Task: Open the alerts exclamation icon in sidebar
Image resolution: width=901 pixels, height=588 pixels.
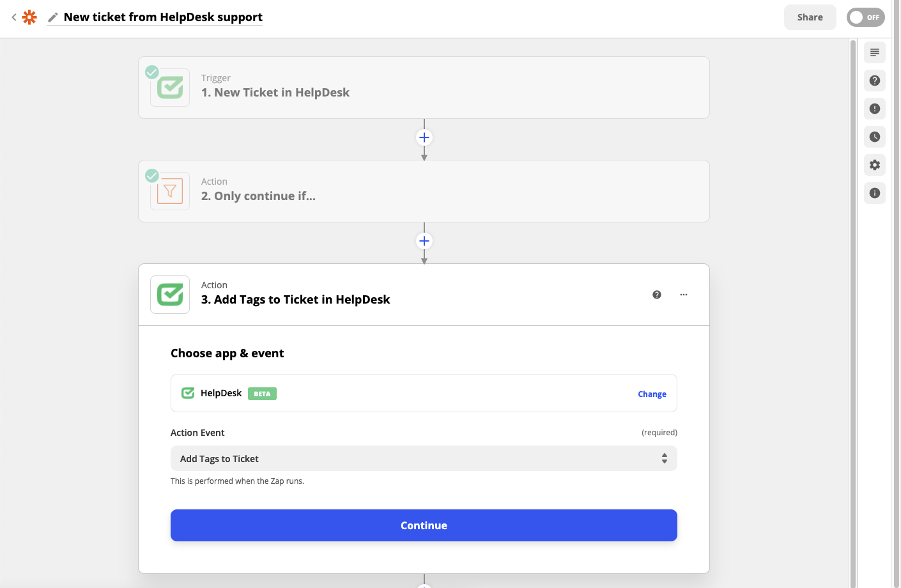Action: click(x=875, y=109)
